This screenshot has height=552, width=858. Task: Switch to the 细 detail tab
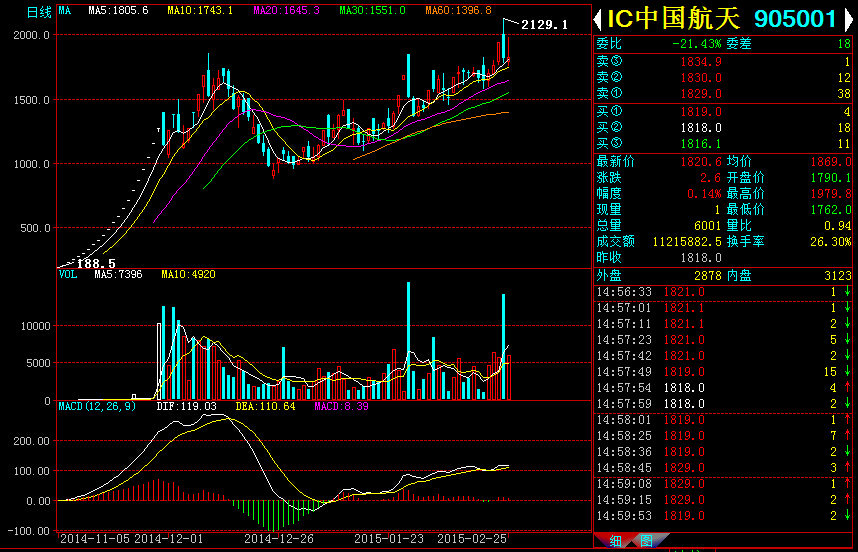tap(616, 541)
